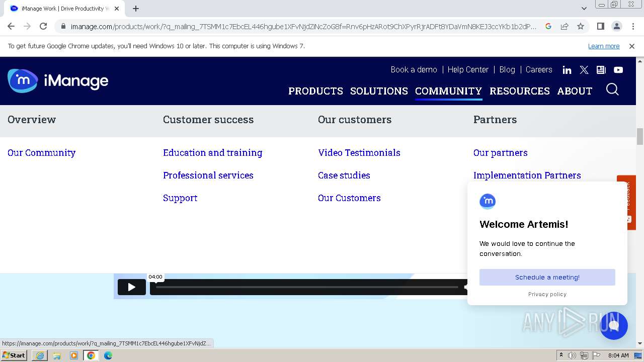
Task: Open the PRODUCTS menu
Action: click(315, 91)
